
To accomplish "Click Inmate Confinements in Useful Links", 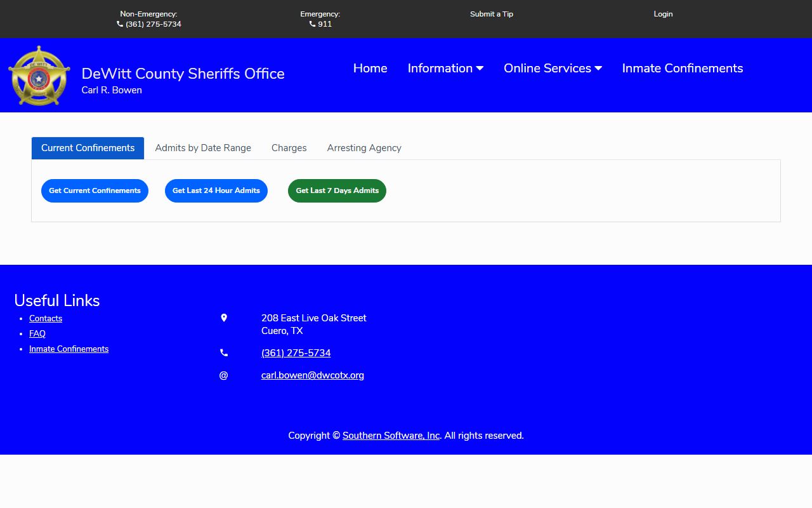I will coord(69,349).
